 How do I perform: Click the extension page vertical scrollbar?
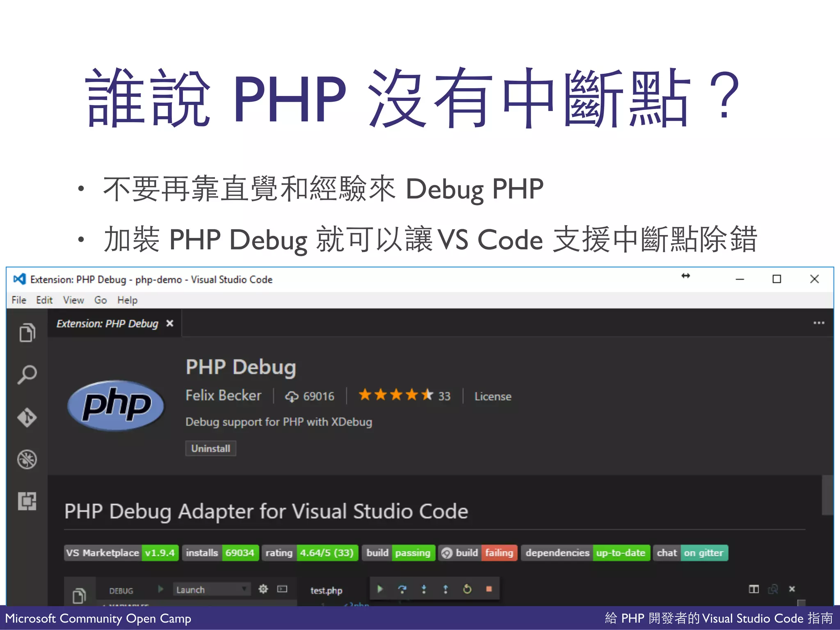(x=827, y=495)
